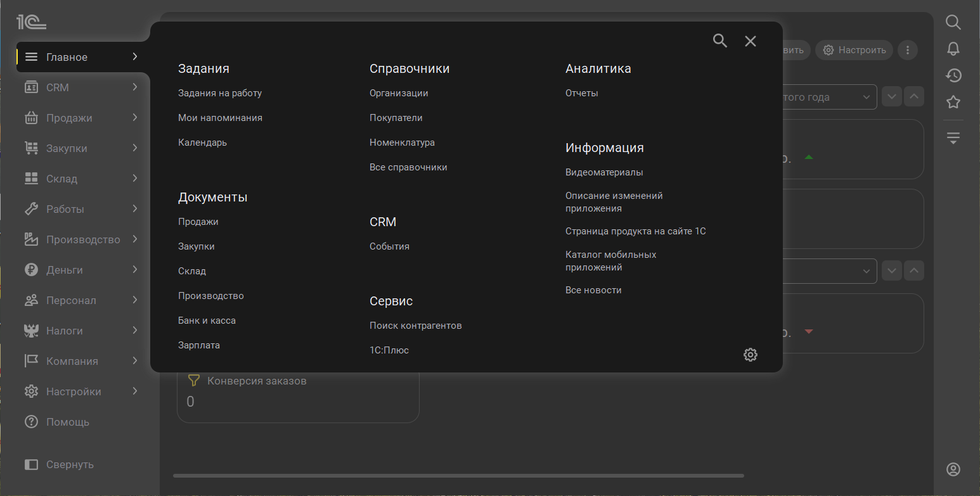Expand the Деньги sidebar section
Image resolution: width=980 pixels, height=496 pixels.
click(x=81, y=270)
